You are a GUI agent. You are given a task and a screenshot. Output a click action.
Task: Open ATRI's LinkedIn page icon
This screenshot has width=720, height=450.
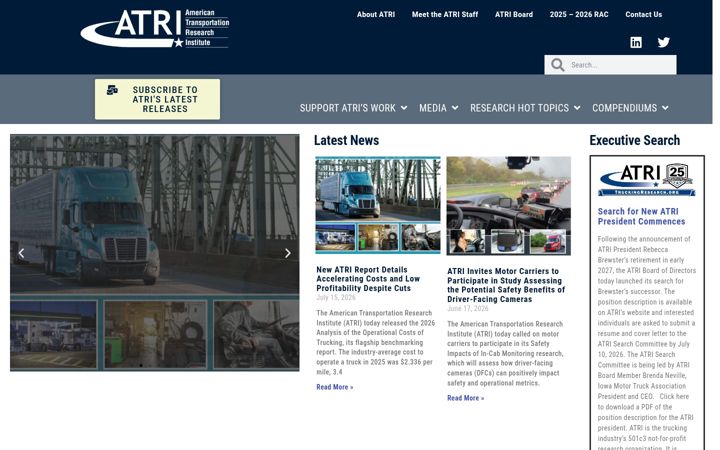636,42
